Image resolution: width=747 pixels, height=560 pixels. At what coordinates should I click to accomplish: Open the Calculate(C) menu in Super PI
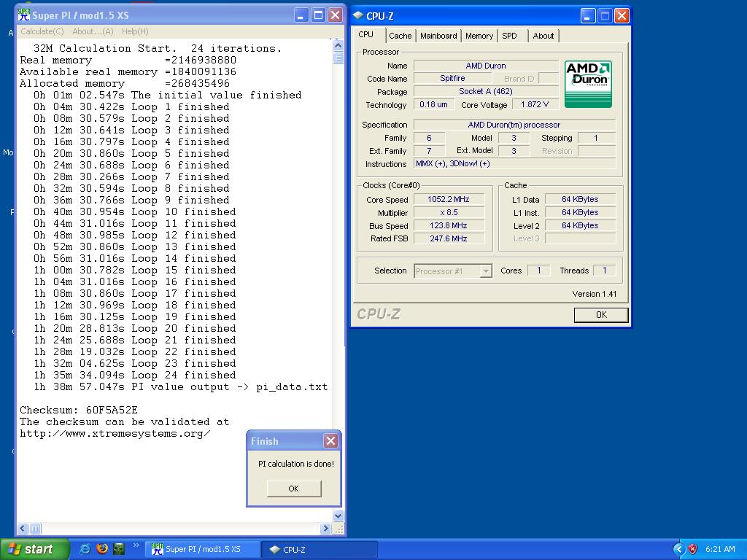click(x=42, y=31)
